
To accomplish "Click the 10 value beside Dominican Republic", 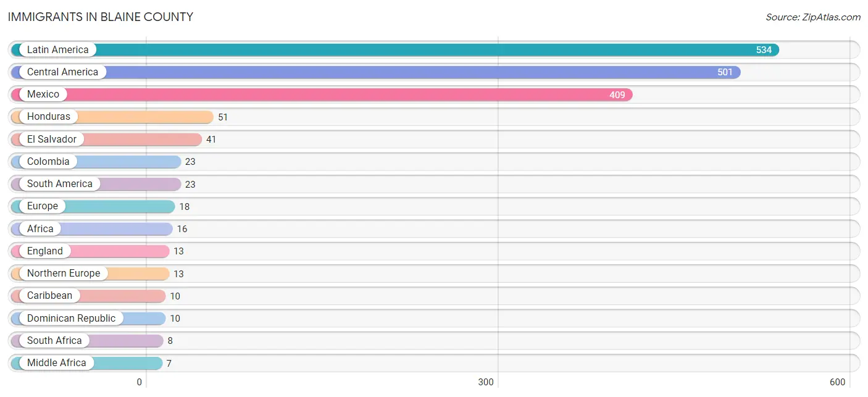I will pos(175,319).
